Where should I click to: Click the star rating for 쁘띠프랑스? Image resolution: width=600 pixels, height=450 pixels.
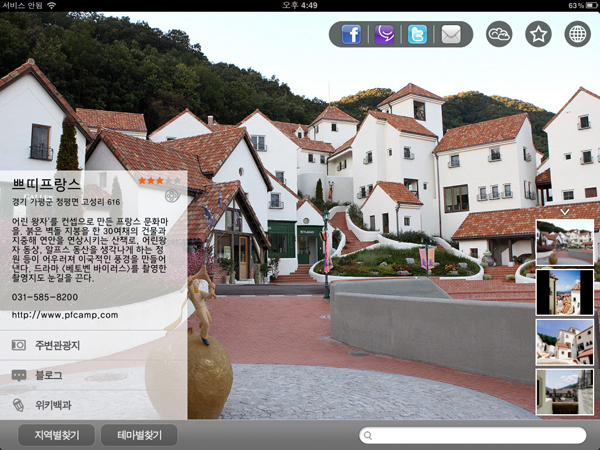[157, 180]
